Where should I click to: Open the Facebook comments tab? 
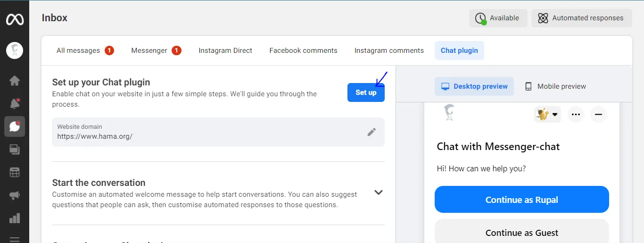tap(303, 50)
